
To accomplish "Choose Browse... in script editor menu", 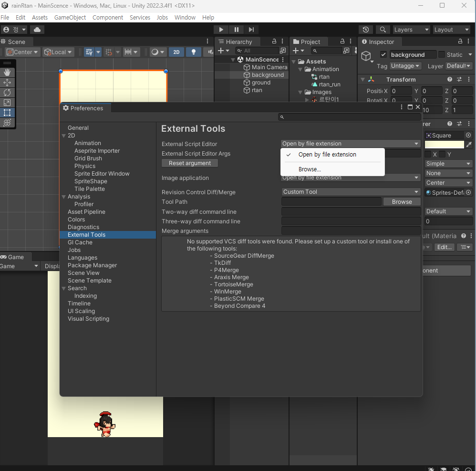I will pos(332,169).
